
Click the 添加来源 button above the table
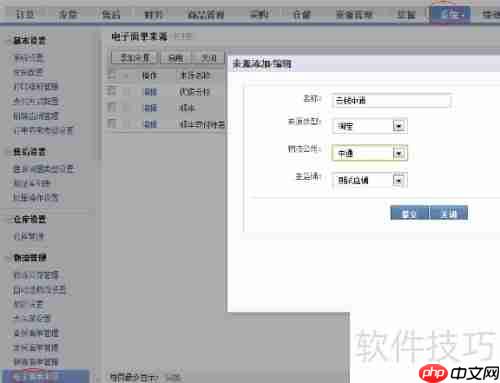point(134,58)
